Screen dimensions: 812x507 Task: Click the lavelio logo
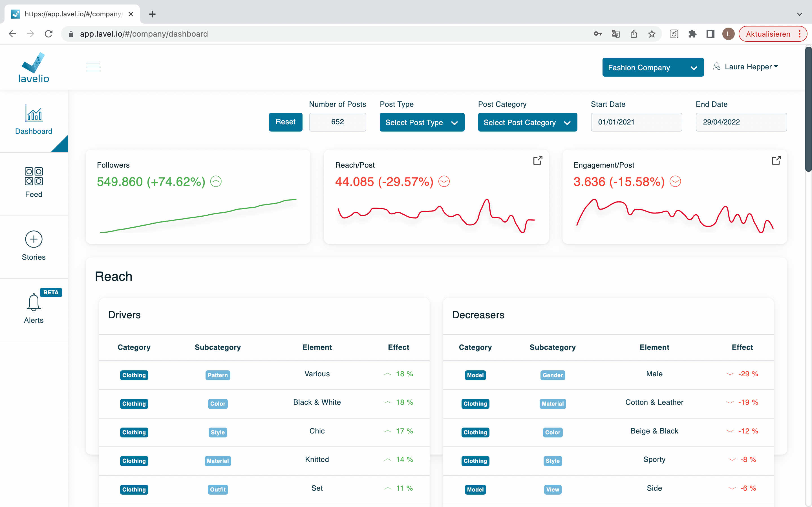34,68
